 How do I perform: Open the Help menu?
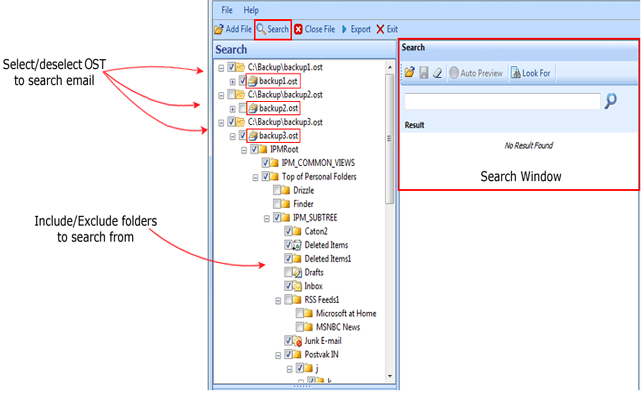point(251,10)
